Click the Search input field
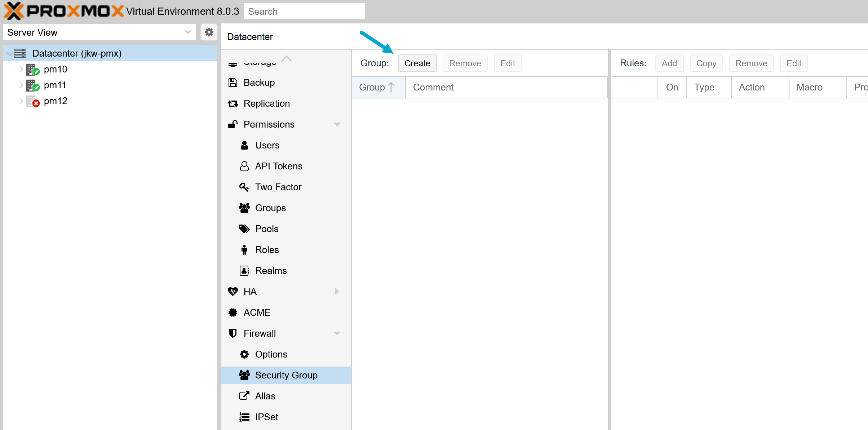Viewport: 868px width, 430px height. point(304,12)
